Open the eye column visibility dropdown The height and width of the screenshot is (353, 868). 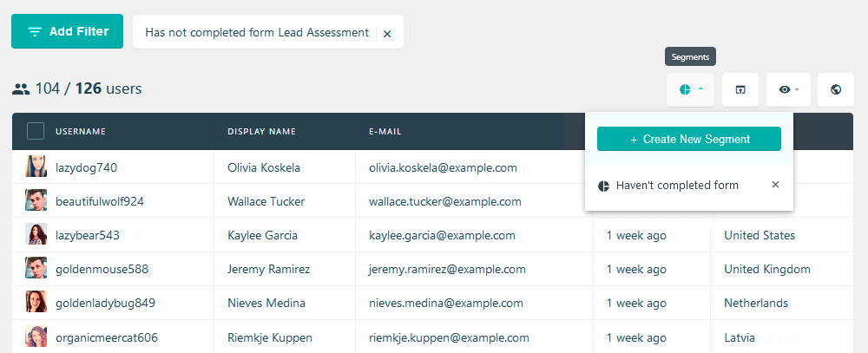[788, 89]
